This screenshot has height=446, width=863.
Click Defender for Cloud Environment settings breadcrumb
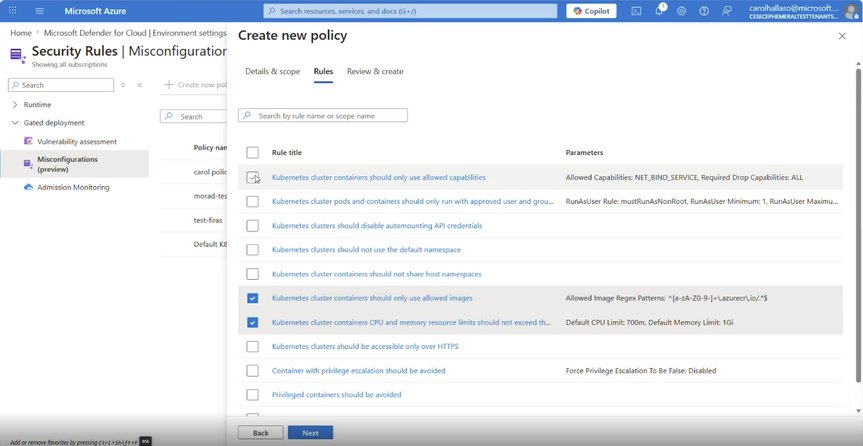pos(135,33)
